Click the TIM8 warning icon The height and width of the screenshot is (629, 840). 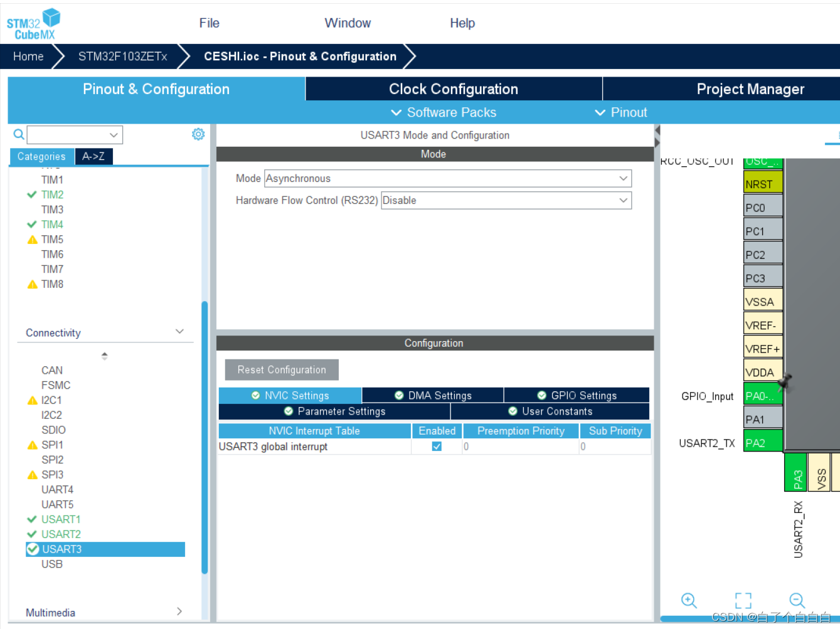coord(33,284)
